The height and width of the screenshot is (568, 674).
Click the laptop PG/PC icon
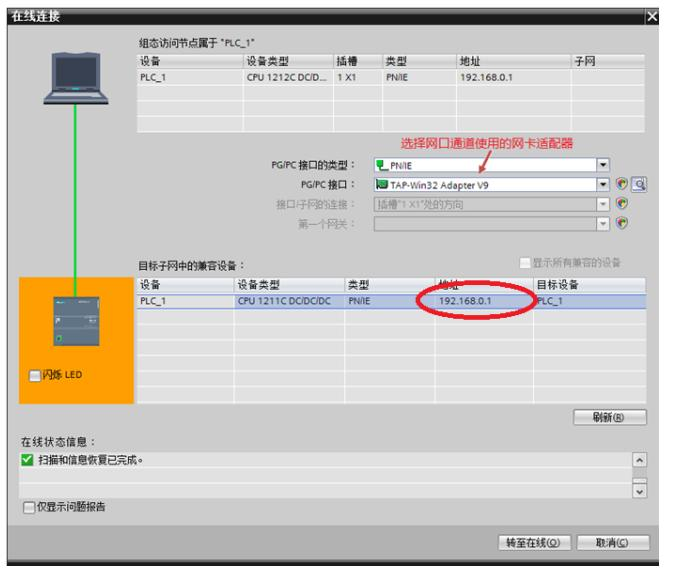pyautogui.click(x=76, y=78)
